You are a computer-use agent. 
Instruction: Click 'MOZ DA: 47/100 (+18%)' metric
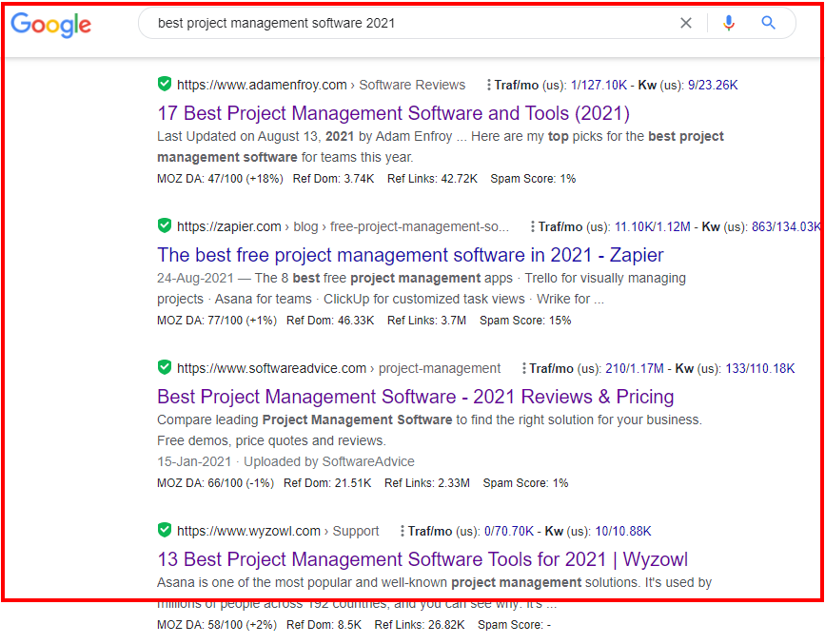(x=220, y=179)
